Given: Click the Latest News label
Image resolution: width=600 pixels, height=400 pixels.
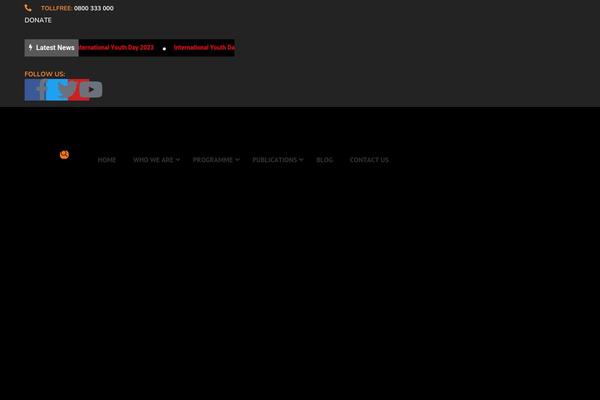Looking at the screenshot, I should 52,48.
